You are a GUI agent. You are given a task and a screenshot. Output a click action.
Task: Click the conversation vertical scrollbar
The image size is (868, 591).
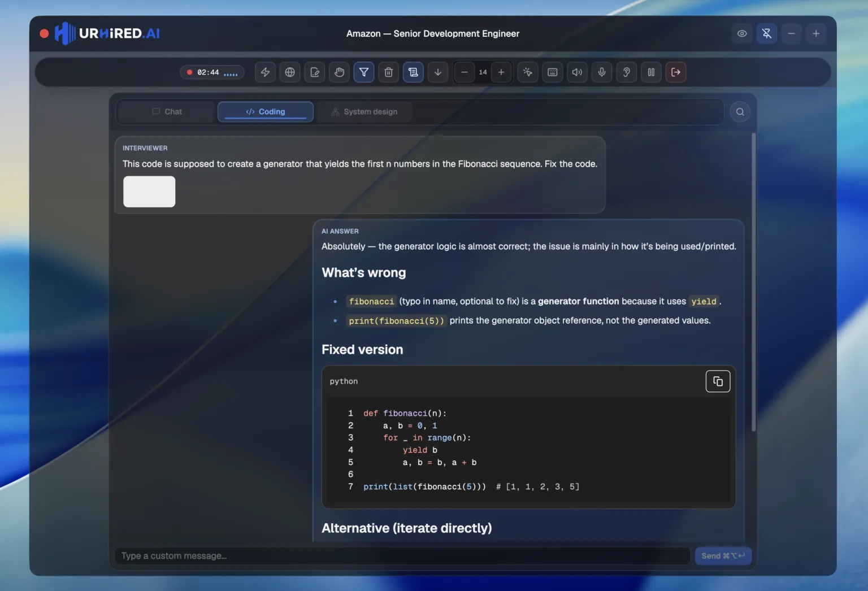point(754,283)
